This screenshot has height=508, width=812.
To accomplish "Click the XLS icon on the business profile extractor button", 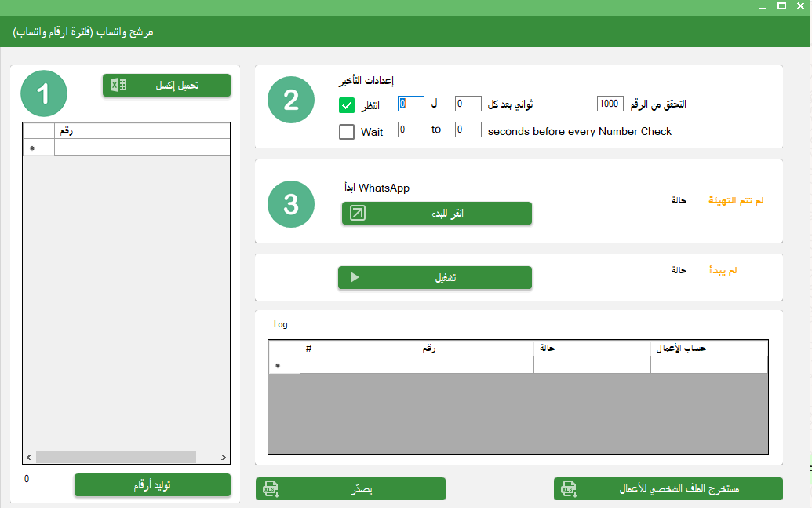I will click(569, 489).
